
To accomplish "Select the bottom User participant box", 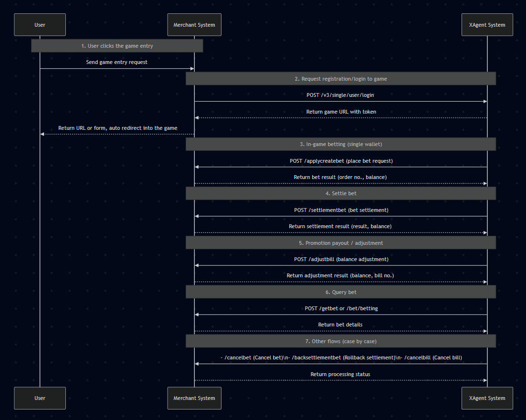I will tap(40, 398).
